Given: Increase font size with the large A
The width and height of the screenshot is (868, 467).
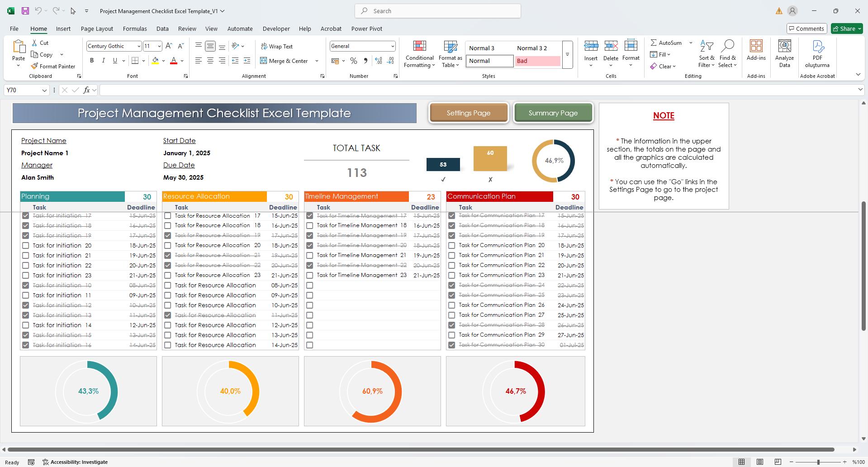Looking at the screenshot, I should click(x=169, y=46).
